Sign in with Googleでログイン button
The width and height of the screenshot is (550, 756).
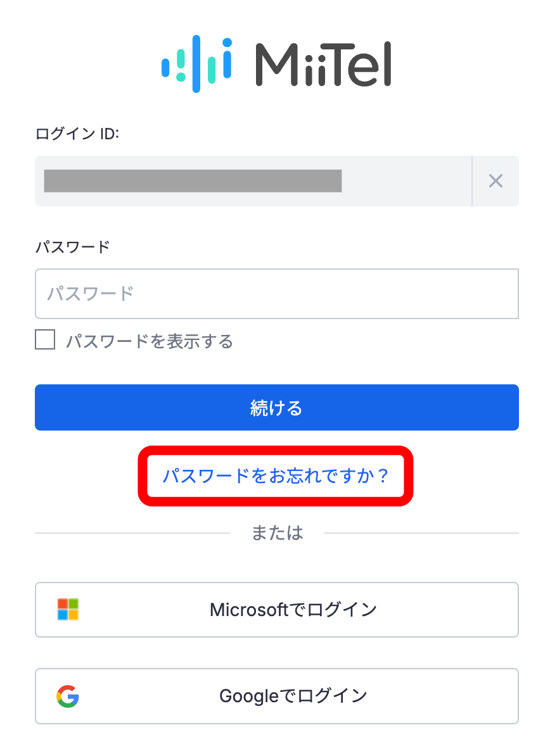click(276, 696)
